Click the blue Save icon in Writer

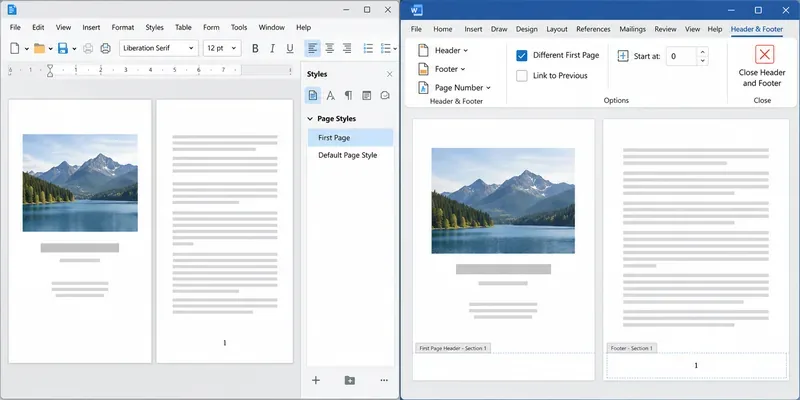click(63, 48)
